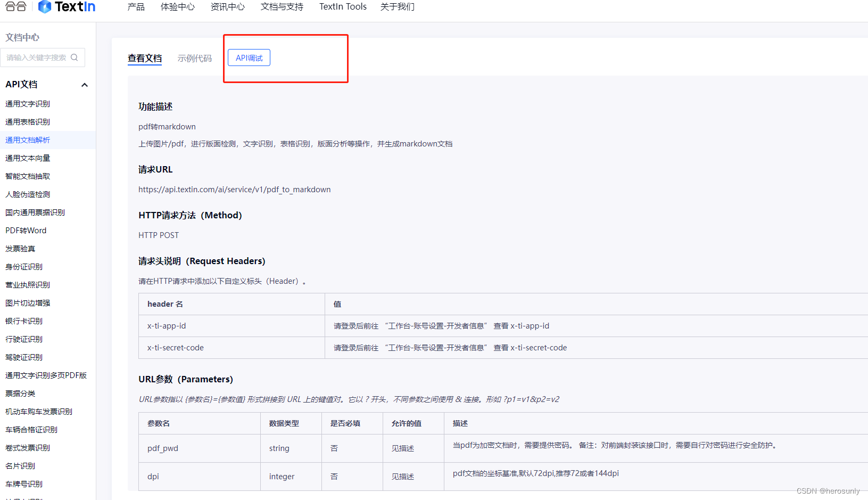Click the TextIn logo
The width and height of the screenshot is (868, 500).
(x=67, y=6)
